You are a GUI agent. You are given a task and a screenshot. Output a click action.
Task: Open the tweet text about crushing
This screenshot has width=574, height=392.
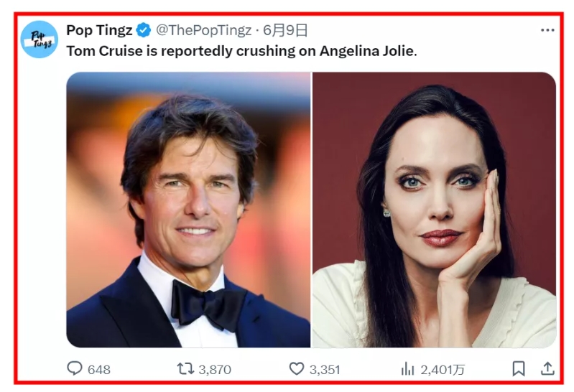(241, 51)
